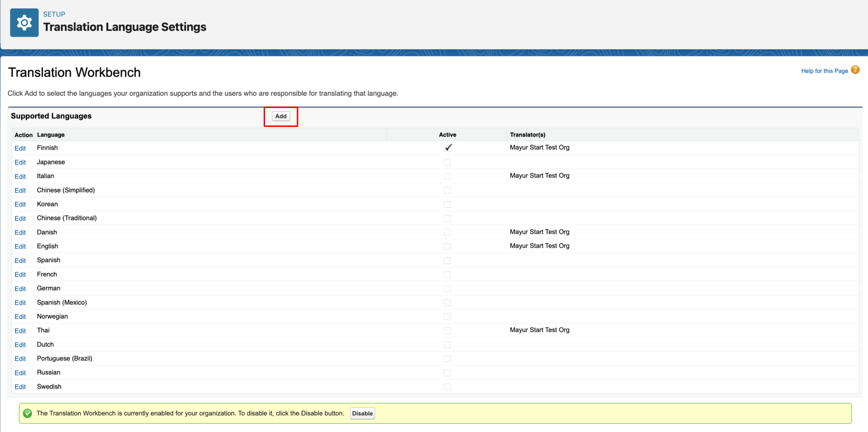
Task: Click the Translator(s) column header
Action: [527, 135]
